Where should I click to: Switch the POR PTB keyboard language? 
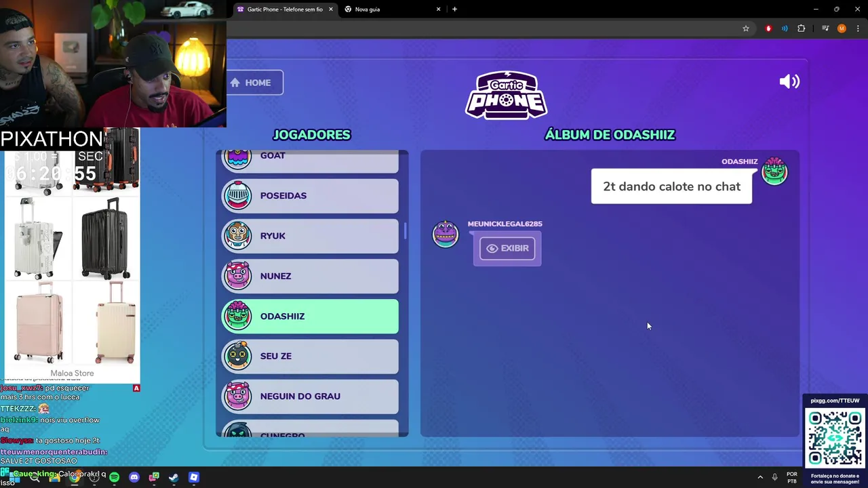coord(792,478)
